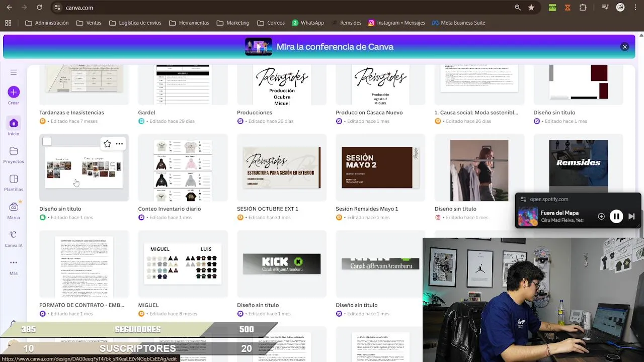Viewport: 644px width, 362px height.
Task: Open the MIGUEL design thumbnail
Action: click(x=183, y=264)
